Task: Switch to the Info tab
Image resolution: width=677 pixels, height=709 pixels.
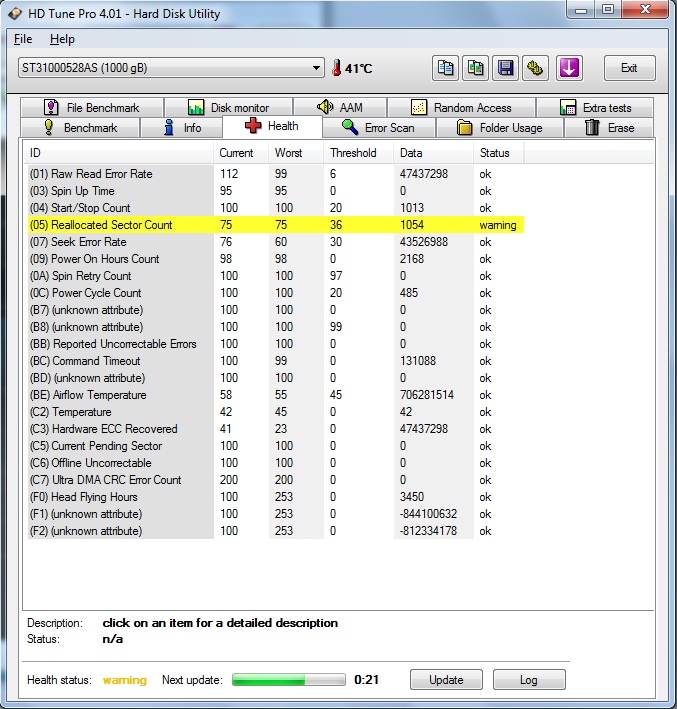Action: pos(182,128)
